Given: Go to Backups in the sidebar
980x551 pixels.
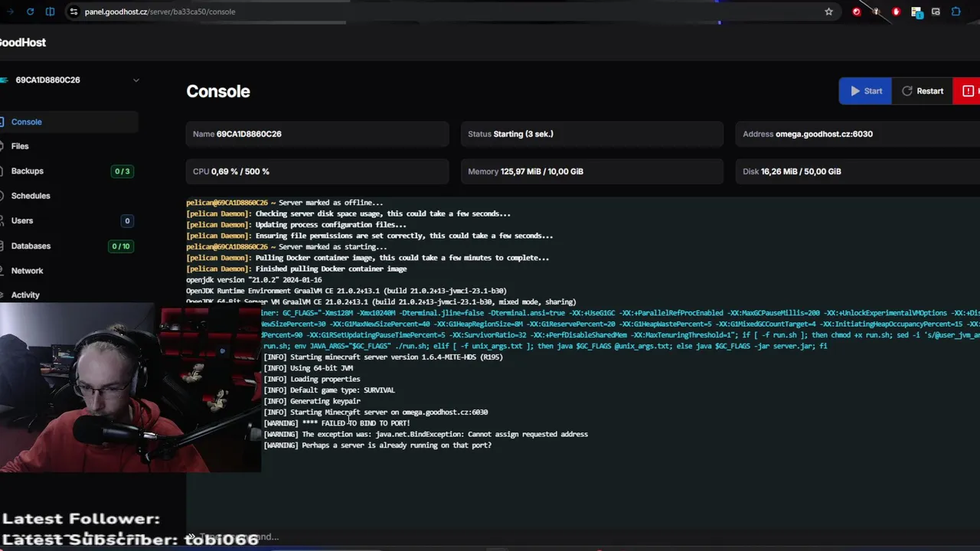Looking at the screenshot, I should click(x=28, y=171).
